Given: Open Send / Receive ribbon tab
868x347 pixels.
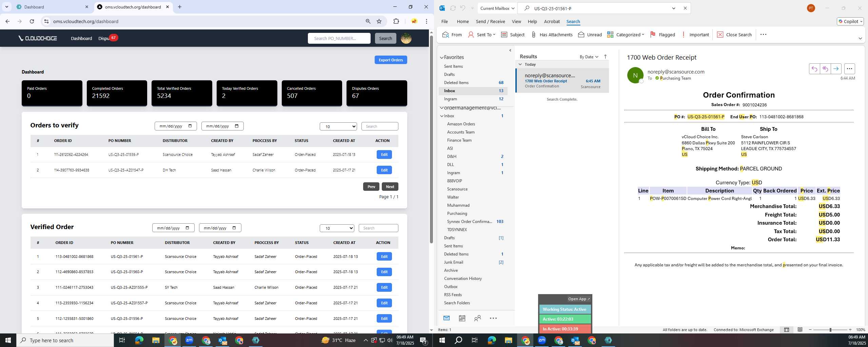Looking at the screenshot, I should pos(490,21).
